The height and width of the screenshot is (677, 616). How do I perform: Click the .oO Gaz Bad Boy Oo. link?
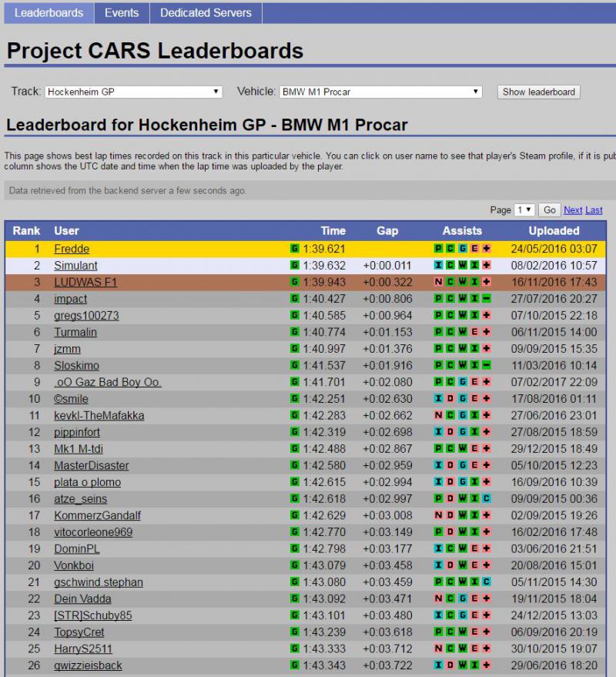pyautogui.click(x=108, y=382)
